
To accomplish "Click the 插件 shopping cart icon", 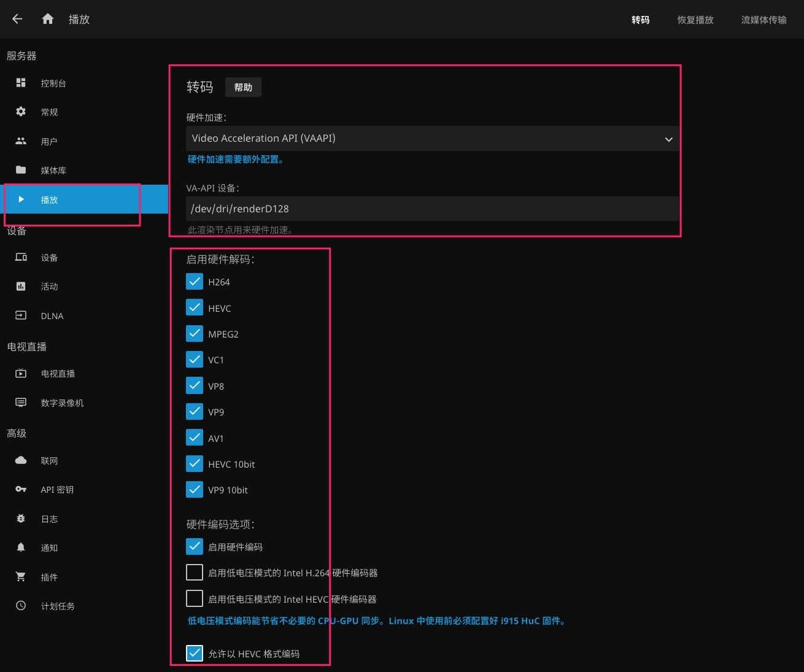I will (21, 577).
